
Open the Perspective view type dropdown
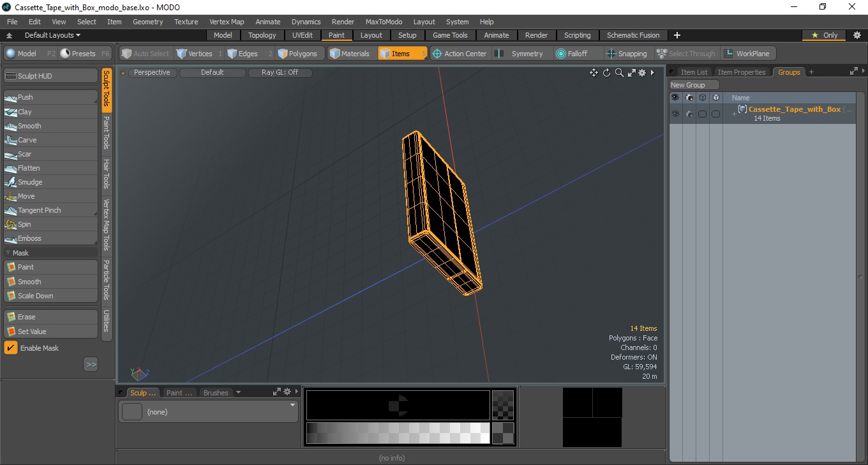coord(153,73)
